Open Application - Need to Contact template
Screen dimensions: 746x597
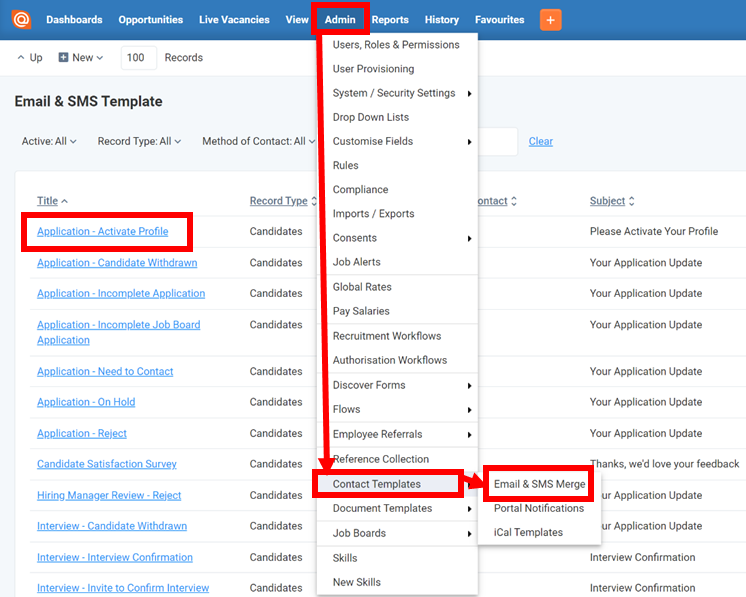[x=105, y=372]
